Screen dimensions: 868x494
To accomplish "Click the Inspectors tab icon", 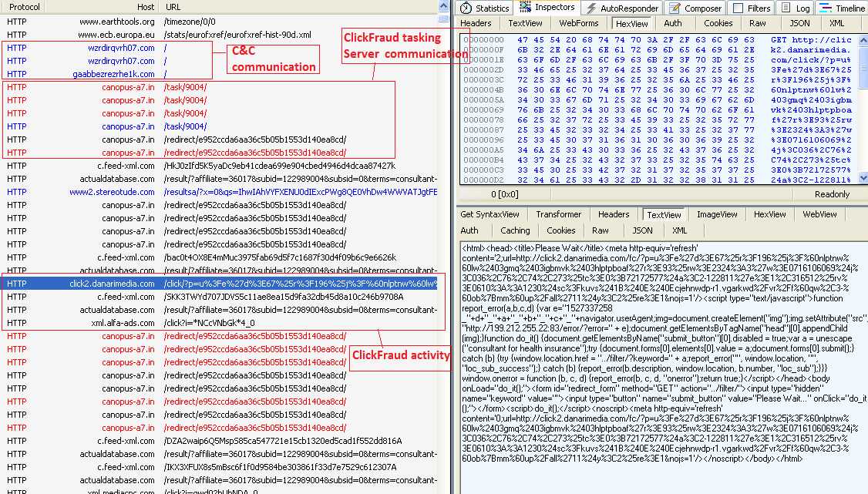I will (526, 8).
